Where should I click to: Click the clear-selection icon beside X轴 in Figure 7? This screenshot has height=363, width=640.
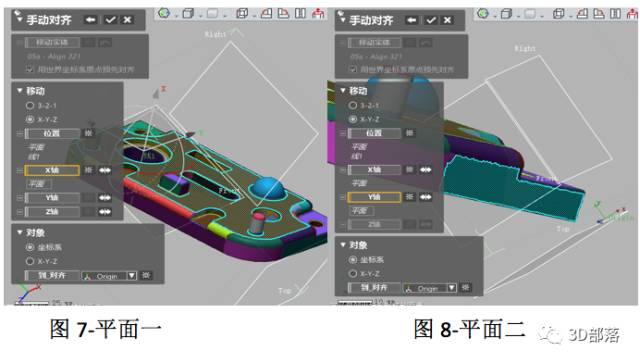click(x=88, y=170)
